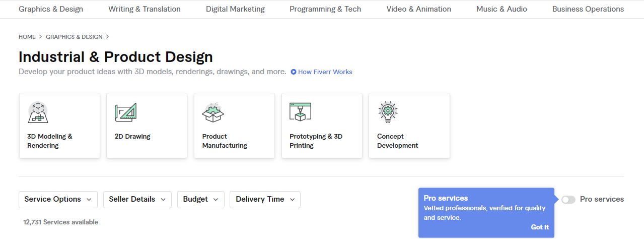Open the Budget filter dropdown
This screenshot has width=644, height=239.
point(201,200)
